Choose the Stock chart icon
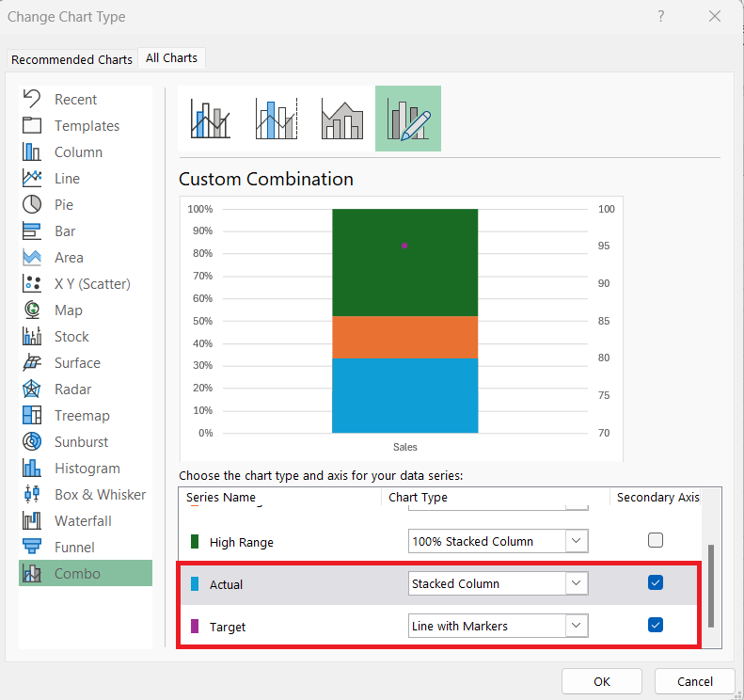744x700 pixels. pyautogui.click(x=32, y=336)
